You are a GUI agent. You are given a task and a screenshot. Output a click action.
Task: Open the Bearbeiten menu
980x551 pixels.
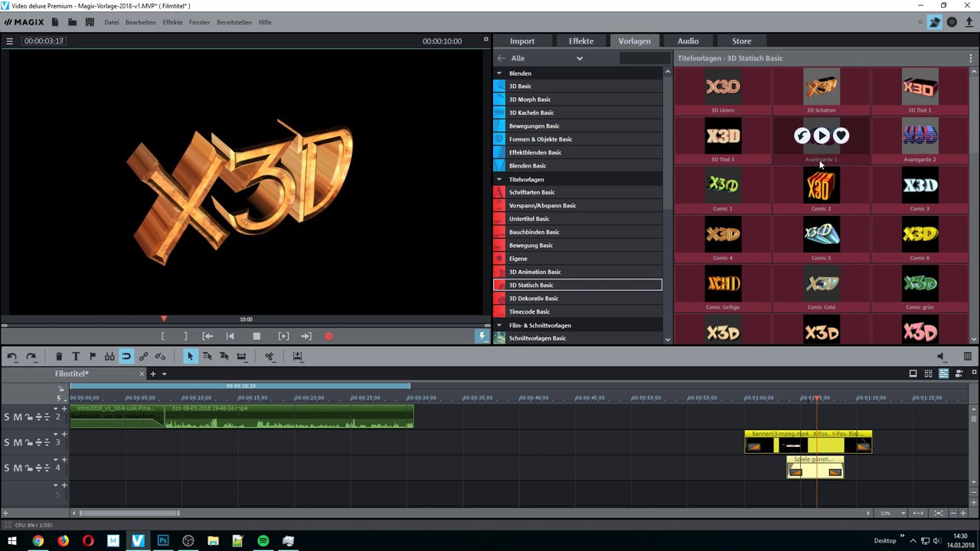pyautogui.click(x=141, y=22)
